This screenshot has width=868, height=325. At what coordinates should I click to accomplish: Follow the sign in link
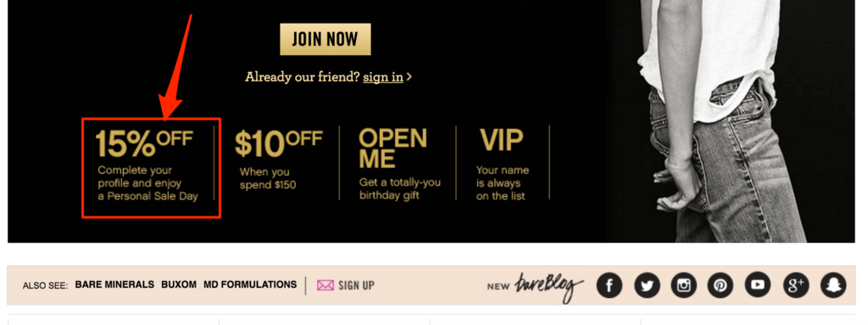[382, 77]
